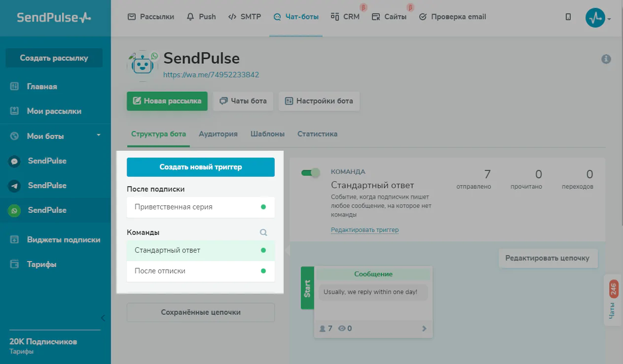Click the Start block of the flow

point(307,288)
